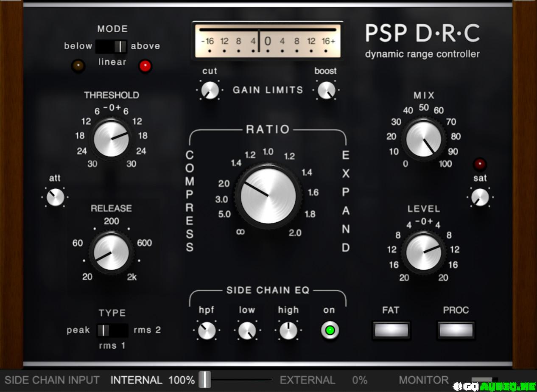This screenshot has height=392, width=537.
Task: Select the 'above' mode label
Action: [x=145, y=46]
